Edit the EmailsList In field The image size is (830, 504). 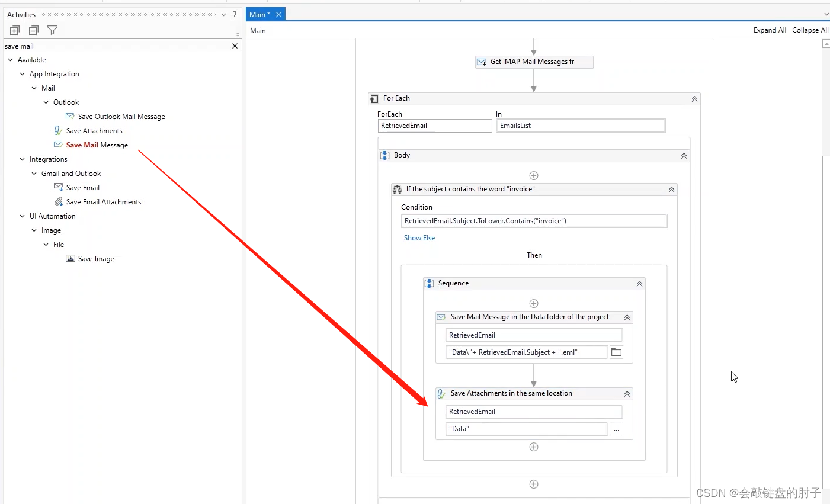pyautogui.click(x=581, y=126)
